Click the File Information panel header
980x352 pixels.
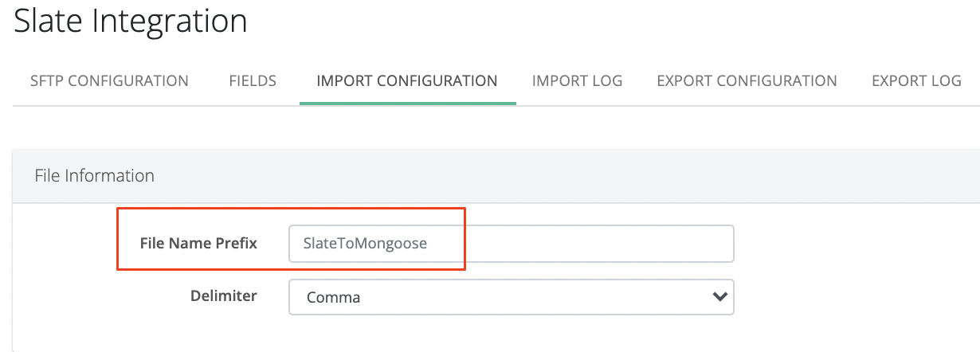click(x=95, y=175)
